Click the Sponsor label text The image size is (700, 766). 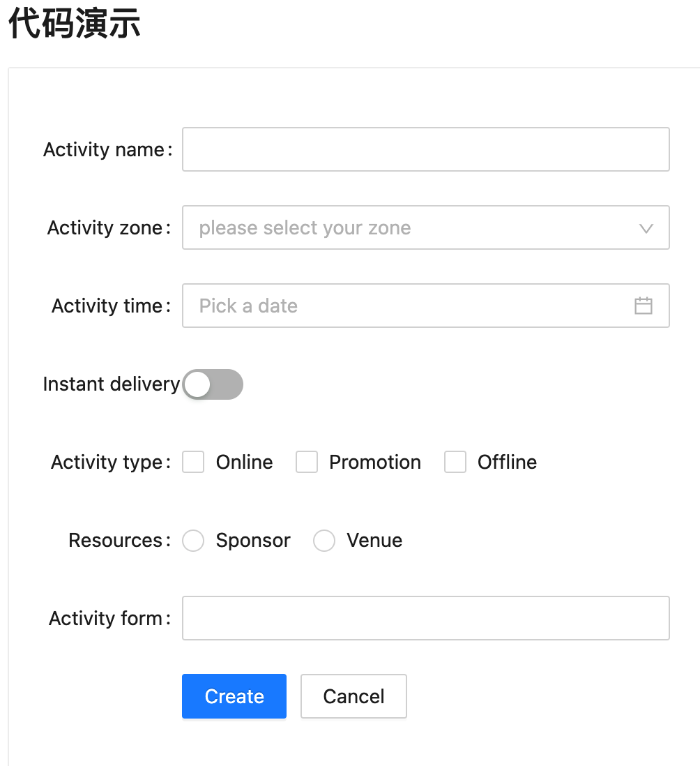coord(253,541)
